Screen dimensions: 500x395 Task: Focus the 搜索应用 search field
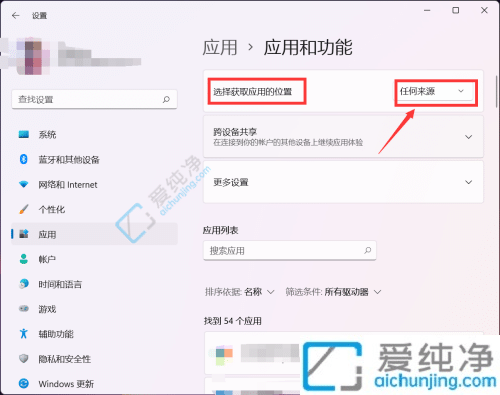pyautogui.click(x=290, y=251)
